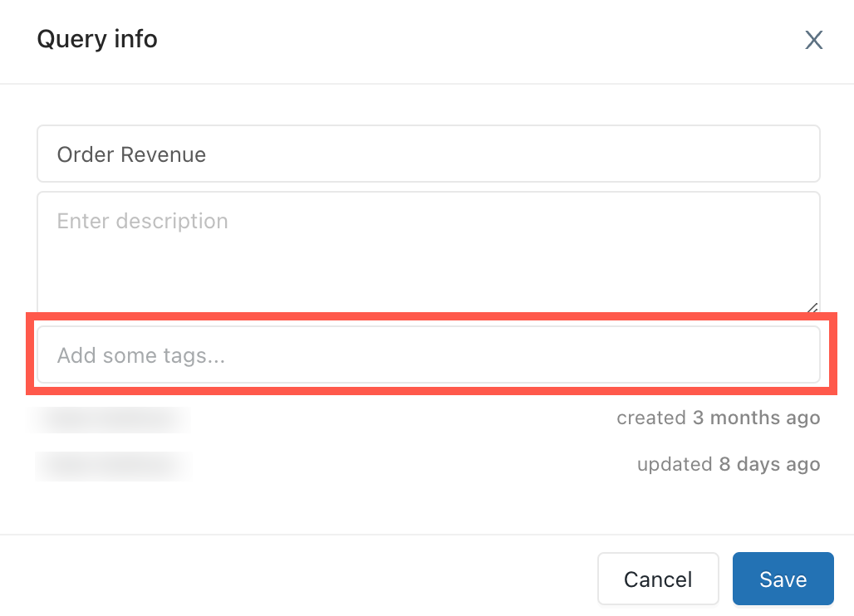Image resolution: width=854 pixels, height=616 pixels.
Task: Click the highlighted tags input area
Action: [428, 355]
